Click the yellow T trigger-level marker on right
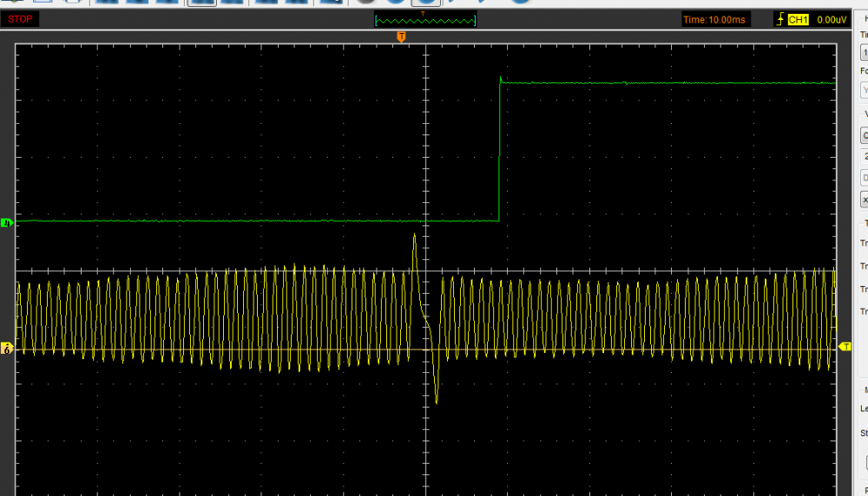The width and height of the screenshot is (868, 496). 845,346
